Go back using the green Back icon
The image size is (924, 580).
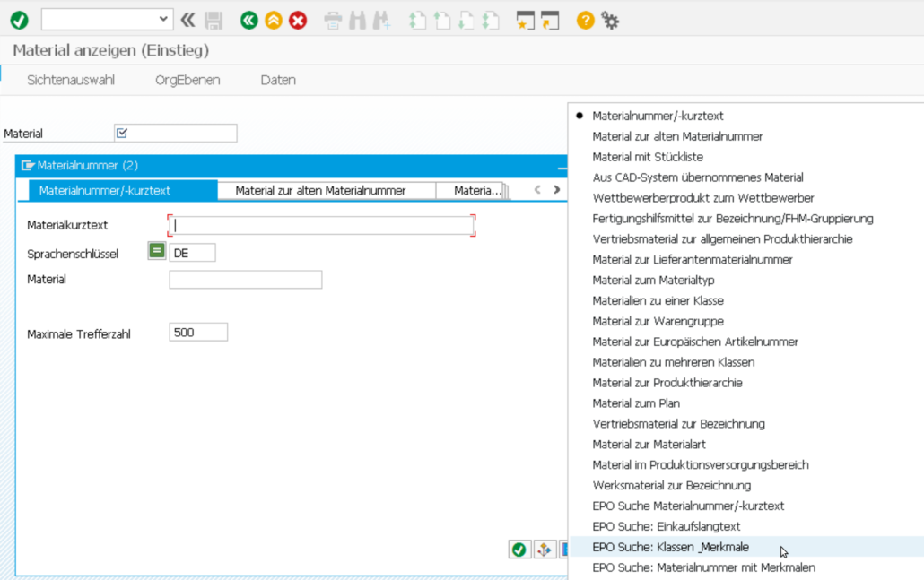tap(248, 21)
